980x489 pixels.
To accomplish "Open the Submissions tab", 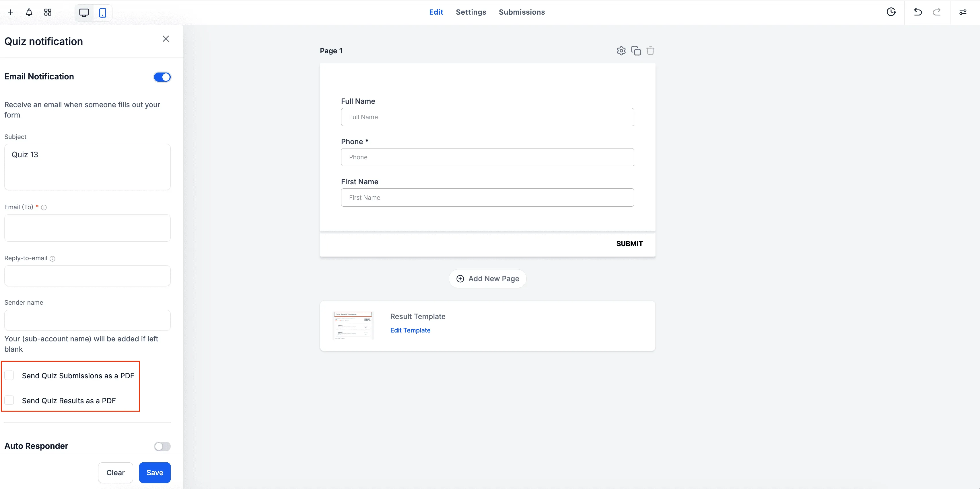I will 522,12.
